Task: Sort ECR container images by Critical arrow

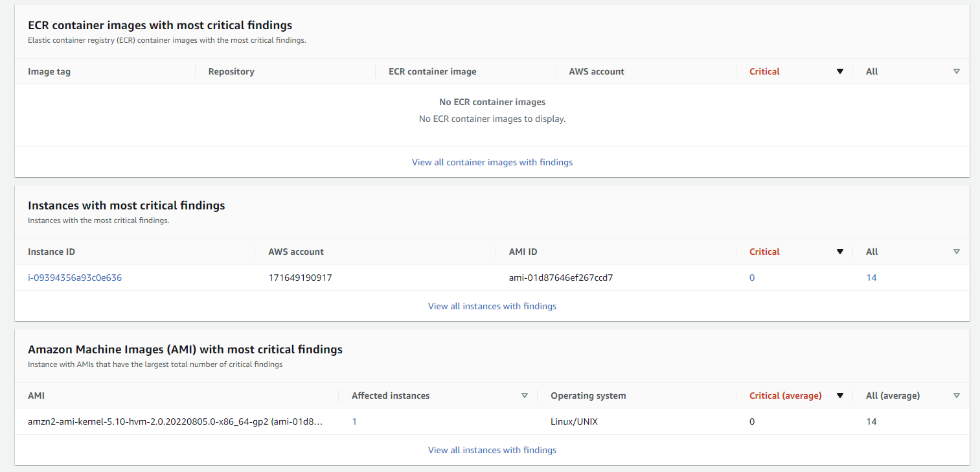Action: [x=840, y=72]
